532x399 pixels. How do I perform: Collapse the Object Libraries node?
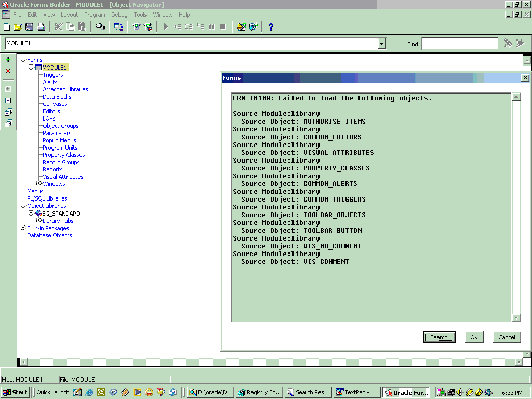(x=23, y=206)
